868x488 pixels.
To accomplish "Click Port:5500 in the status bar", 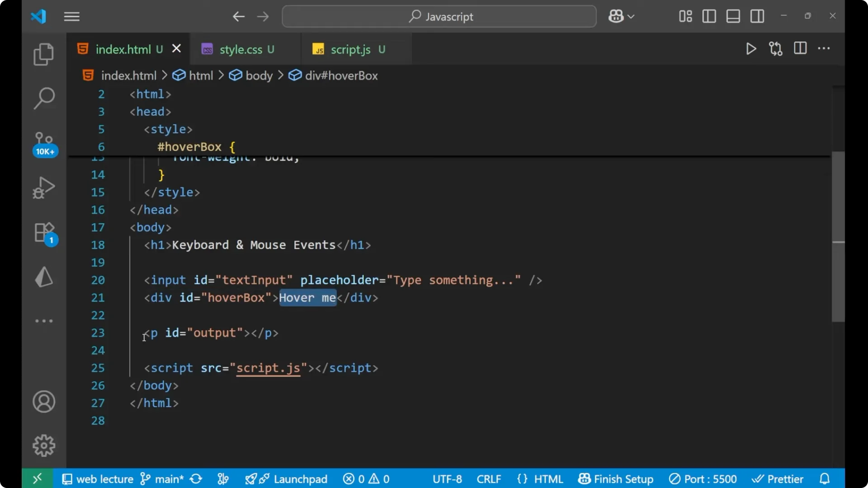I will click(x=703, y=479).
